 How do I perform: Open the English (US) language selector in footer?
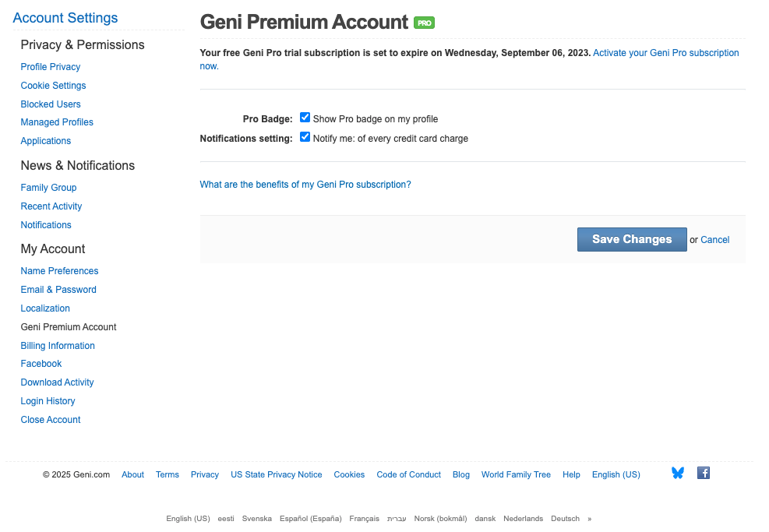tap(616, 474)
